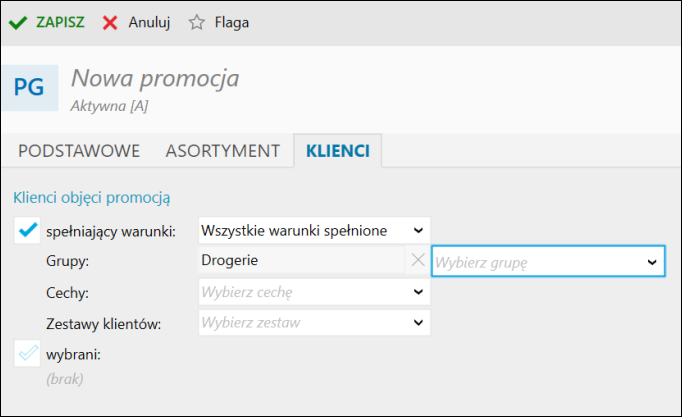This screenshot has height=417, width=682.
Task: Click the star Flaga icon
Action: pos(197,22)
